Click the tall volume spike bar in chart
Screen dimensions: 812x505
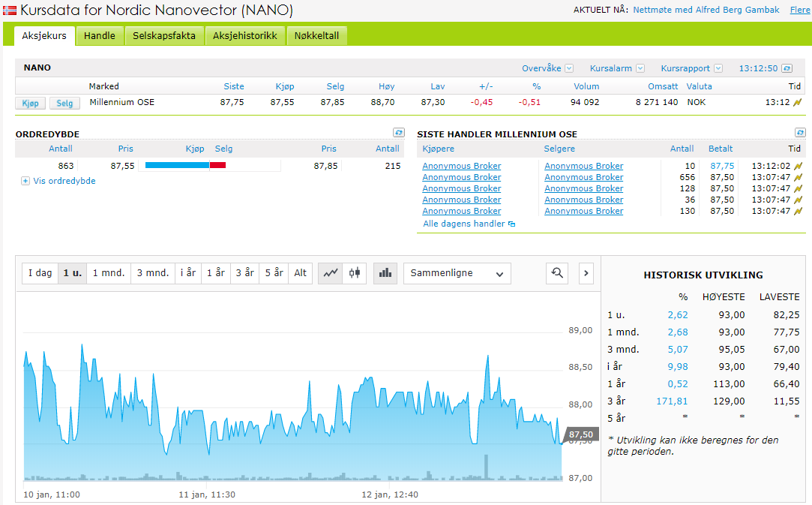(487, 467)
